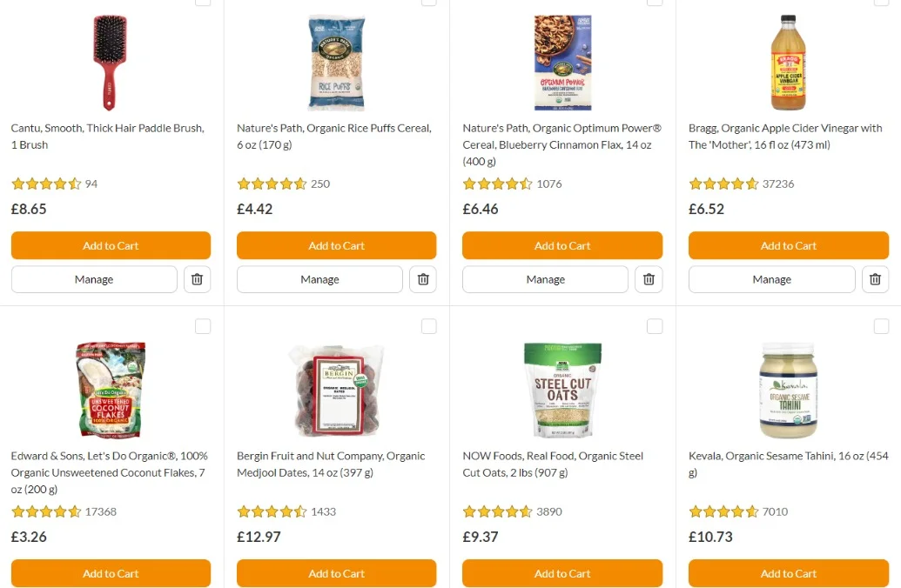Image resolution: width=901 pixels, height=588 pixels.
Task: Click trash icon for Bragg Apple Cider Vinegar
Action: pos(875,279)
